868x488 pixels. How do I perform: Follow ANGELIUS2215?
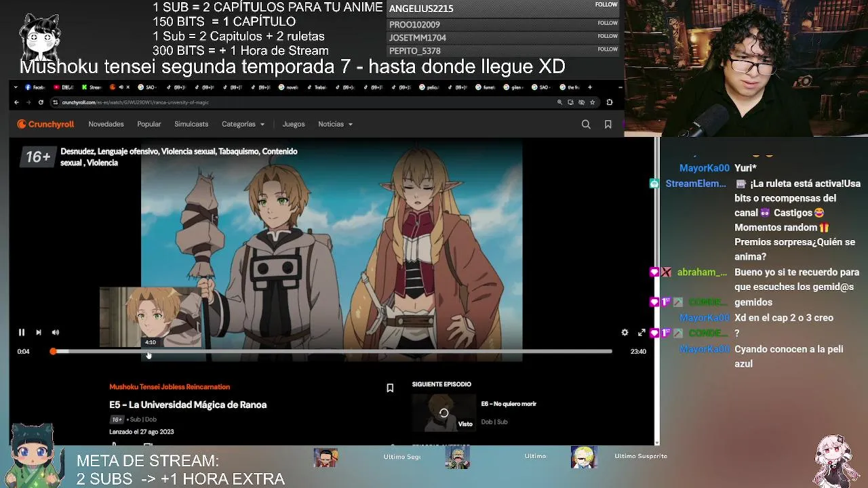tap(606, 5)
